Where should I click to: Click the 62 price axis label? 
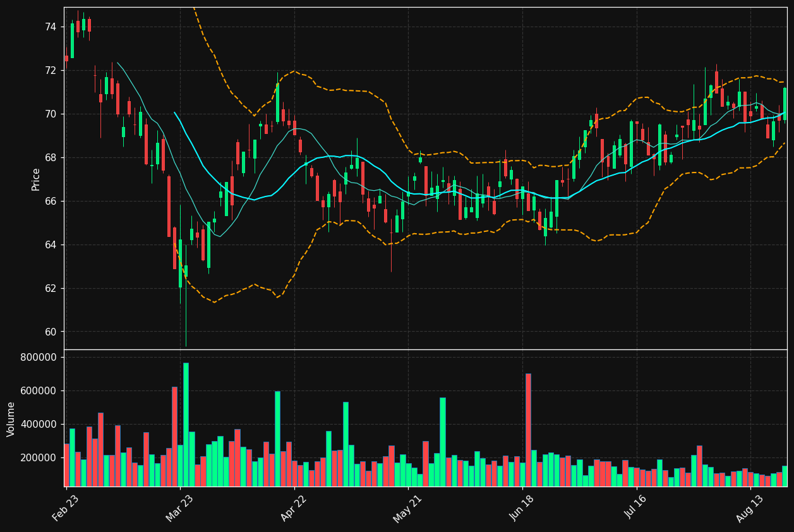point(51,288)
